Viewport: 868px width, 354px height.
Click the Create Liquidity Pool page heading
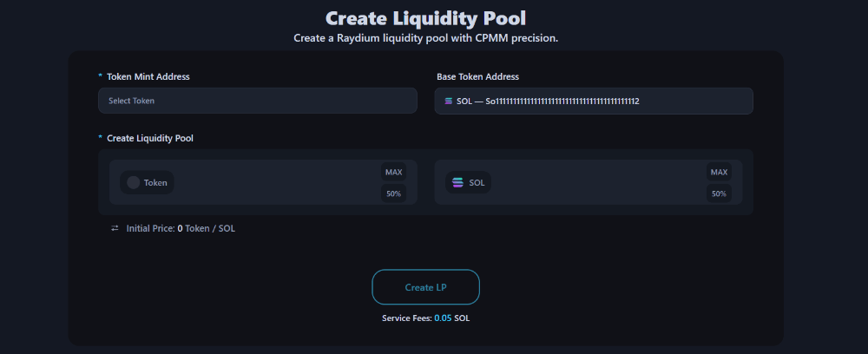(425, 17)
